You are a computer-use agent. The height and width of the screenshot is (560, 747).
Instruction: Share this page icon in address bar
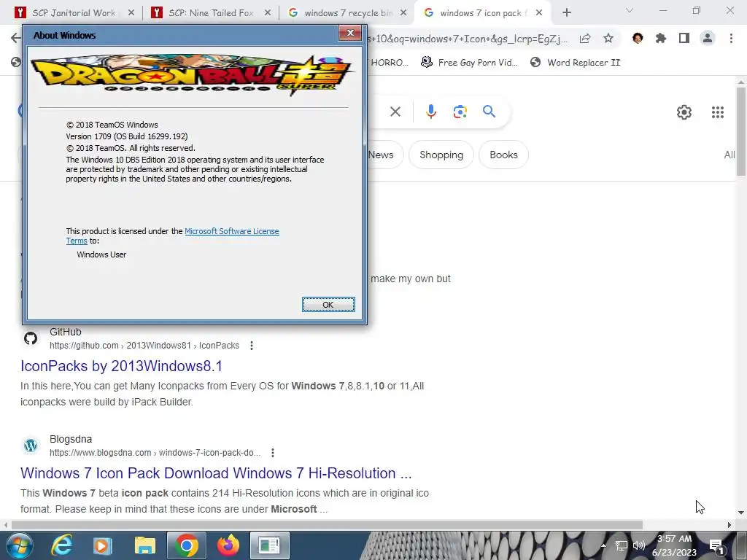(585, 39)
